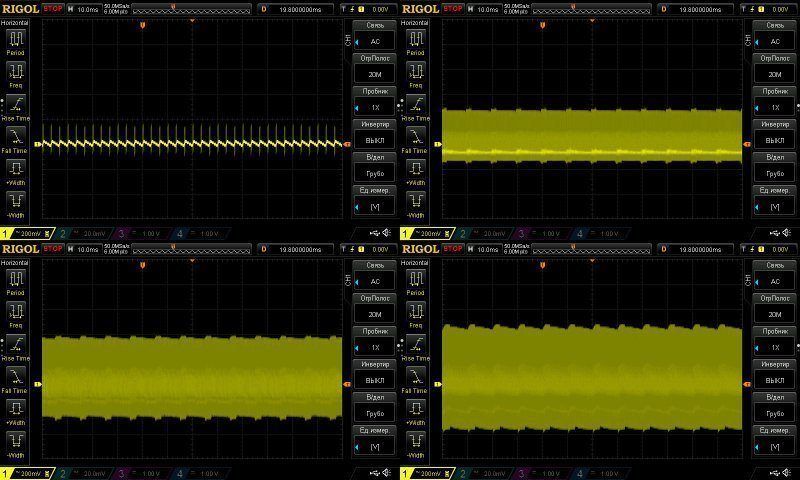Select +Width measurement in top-right scope screen
The width and height of the screenshot is (800, 480).
(416, 173)
